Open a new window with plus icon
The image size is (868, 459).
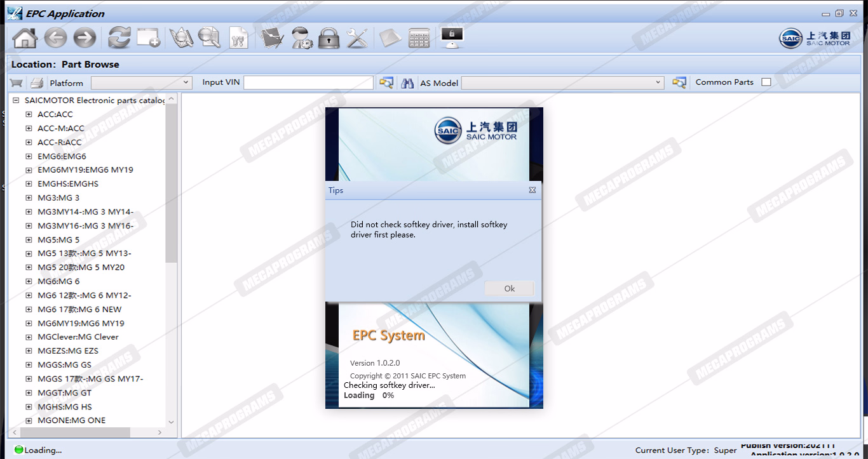tap(149, 37)
